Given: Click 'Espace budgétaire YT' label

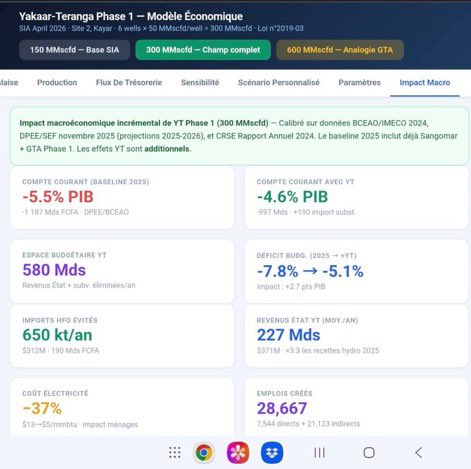Looking at the screenshot, I should 64,255.
